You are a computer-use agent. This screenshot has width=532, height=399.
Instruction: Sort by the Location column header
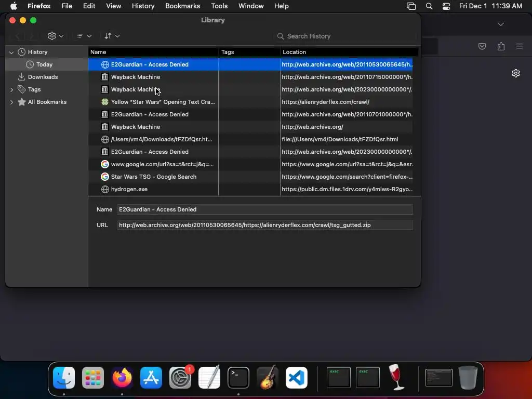tap(349, 52)
